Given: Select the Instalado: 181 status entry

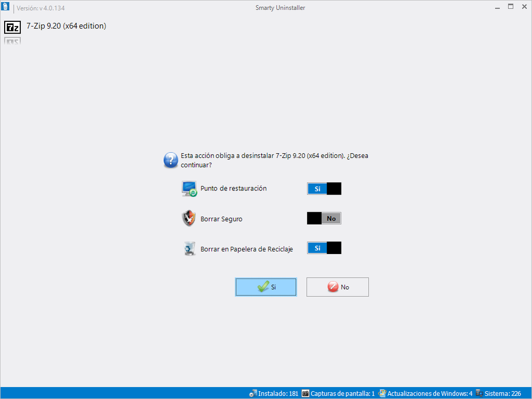Looking at the screenshot, I should pyautogui.click(x=274, y=394).
